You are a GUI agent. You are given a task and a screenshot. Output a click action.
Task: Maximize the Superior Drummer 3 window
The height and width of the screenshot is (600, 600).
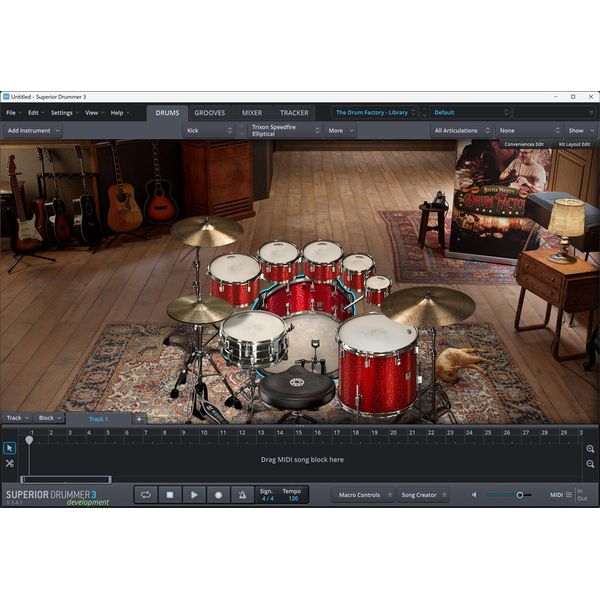573,97
